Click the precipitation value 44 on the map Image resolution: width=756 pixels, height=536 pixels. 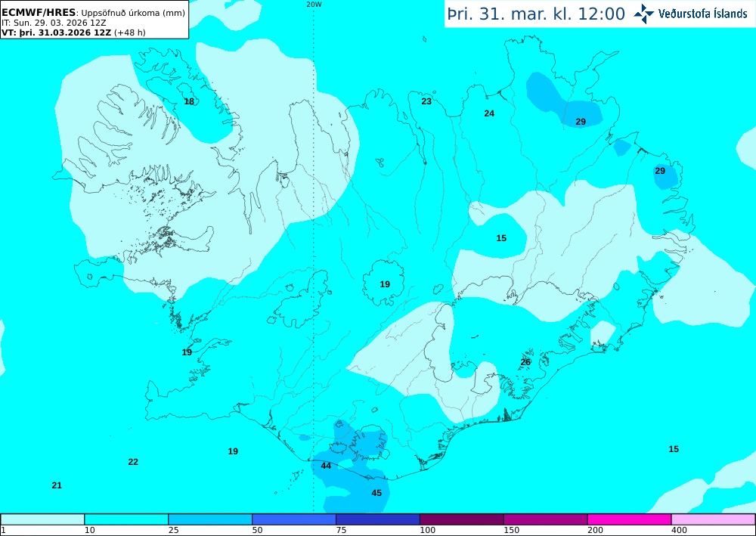(x=326, y=466)
